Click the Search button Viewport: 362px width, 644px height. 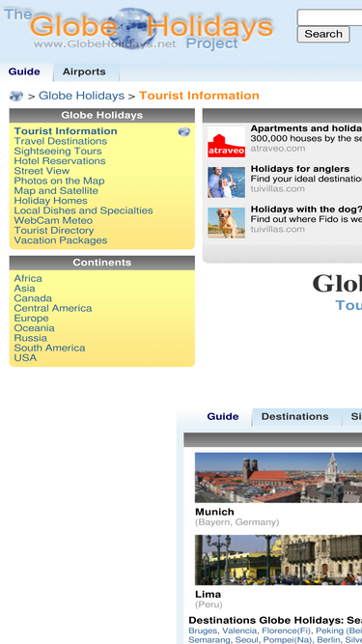(x=323, y=34)
